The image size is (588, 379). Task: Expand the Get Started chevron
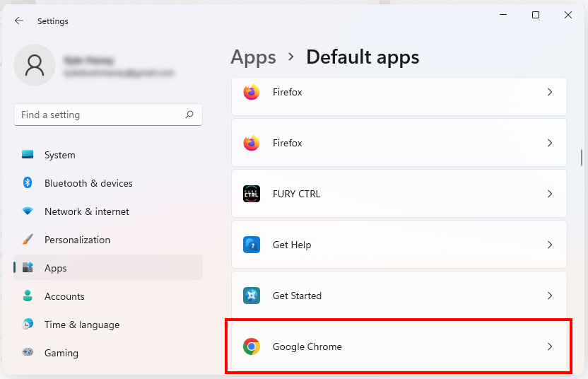point(550,296)
